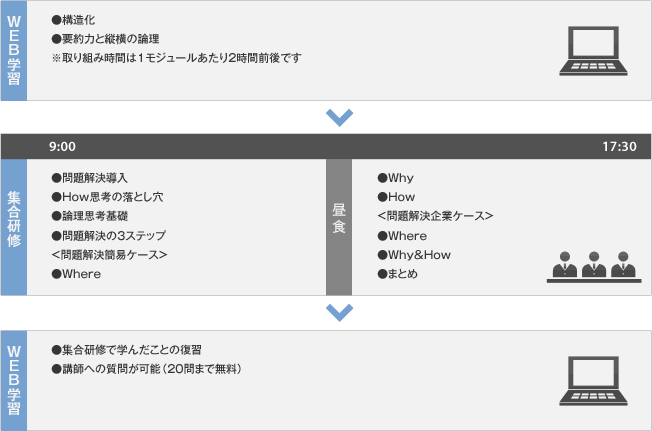652x431 pixels.
Task: Click the 9:00 start time
Action: [x=62, y=146]
